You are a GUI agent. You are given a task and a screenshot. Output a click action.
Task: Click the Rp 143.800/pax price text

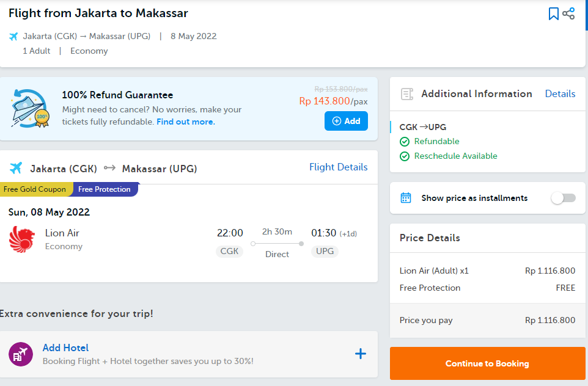[x=333, y=101]
